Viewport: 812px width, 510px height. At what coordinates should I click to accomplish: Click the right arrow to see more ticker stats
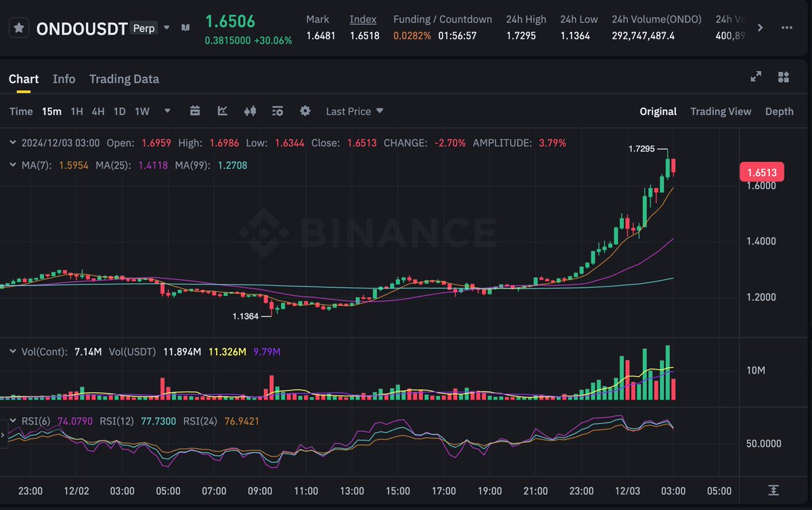tap(761, 28)
